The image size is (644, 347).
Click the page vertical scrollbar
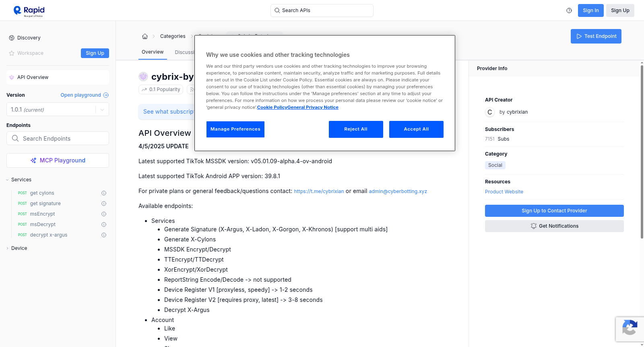(x=642, y=151)
